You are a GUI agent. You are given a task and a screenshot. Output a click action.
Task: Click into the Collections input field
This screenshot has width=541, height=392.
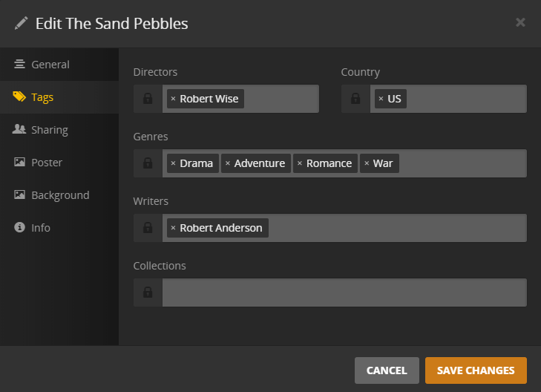[344, 293]
